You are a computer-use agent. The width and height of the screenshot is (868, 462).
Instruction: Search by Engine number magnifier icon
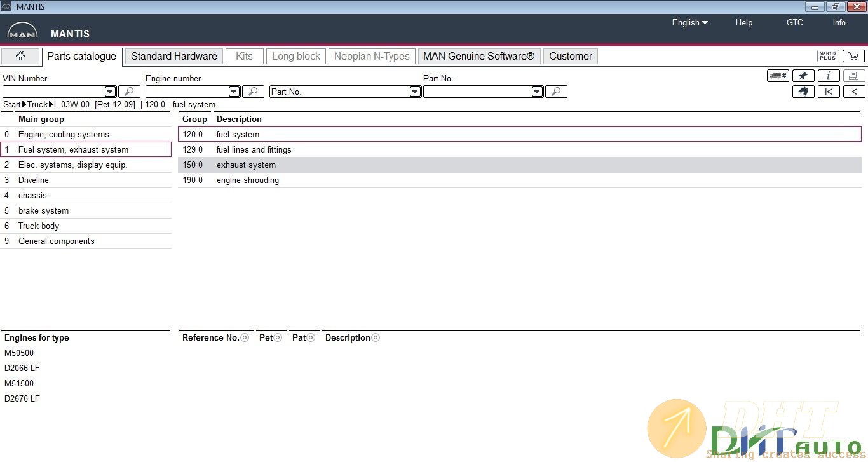coord(253,92)
